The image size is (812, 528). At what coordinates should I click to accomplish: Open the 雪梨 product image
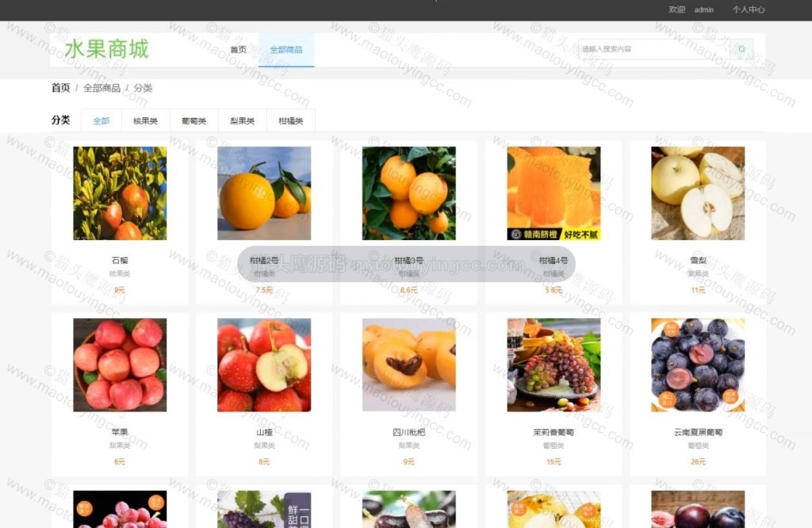point(698,193)
